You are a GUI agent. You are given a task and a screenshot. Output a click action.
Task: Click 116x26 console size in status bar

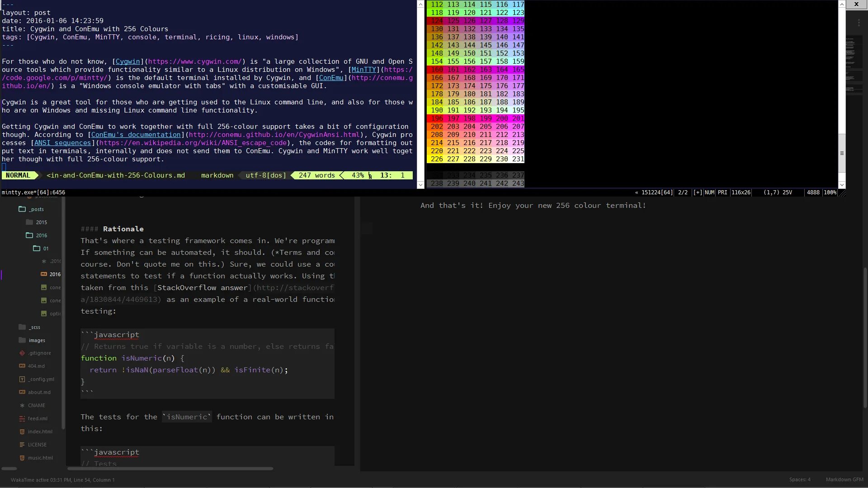coord(741,192)
